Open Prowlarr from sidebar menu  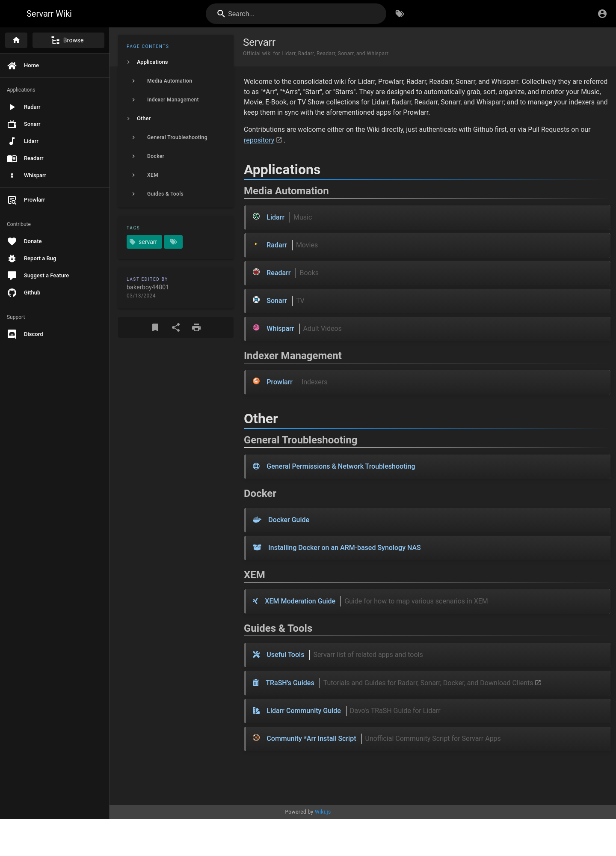coord(54,200)
